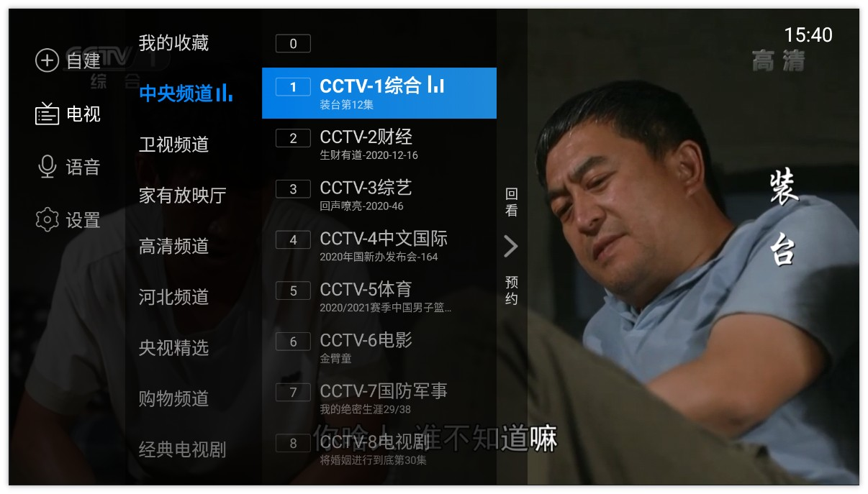The width and height of the screenshot is (868, 494).
Task: Click the number 0 channel badge
Action: pyautogui.click(x=293, y=44)
